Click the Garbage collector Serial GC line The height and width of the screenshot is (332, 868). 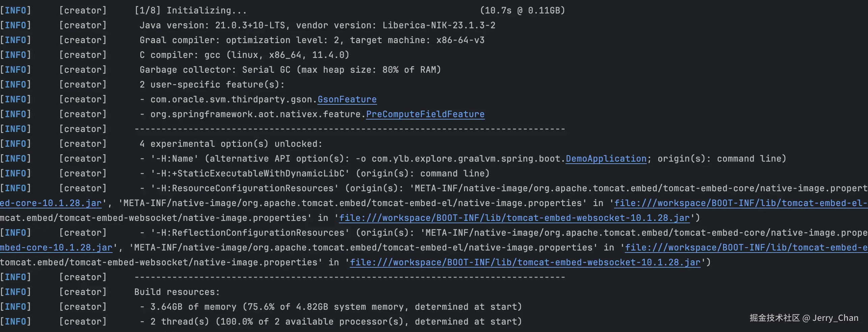(290, 70)
